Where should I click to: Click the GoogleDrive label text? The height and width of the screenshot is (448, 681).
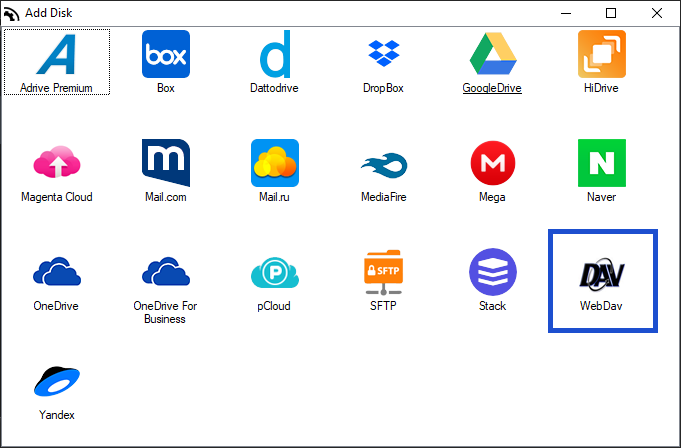tap(492, 88)
